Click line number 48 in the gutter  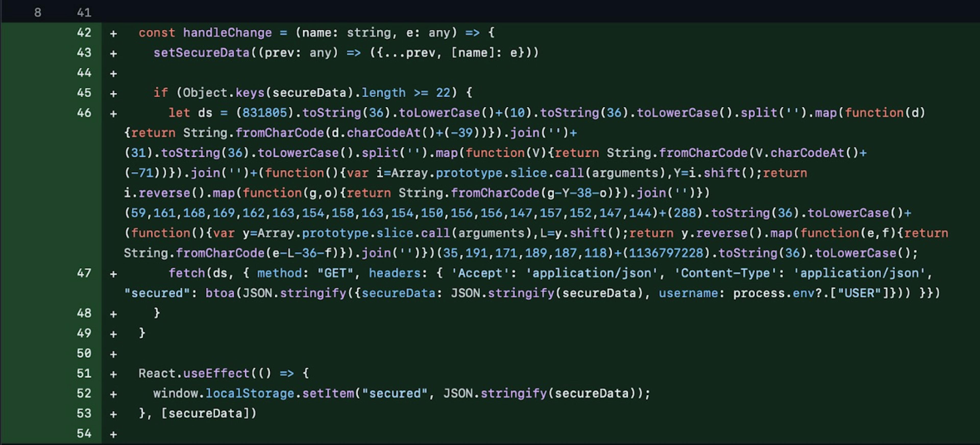tap(84, 313)
